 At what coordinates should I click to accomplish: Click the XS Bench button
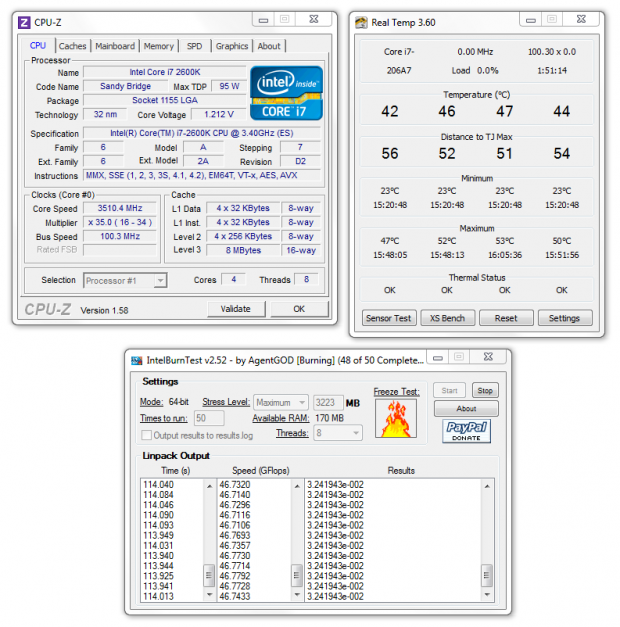[448, 318]
